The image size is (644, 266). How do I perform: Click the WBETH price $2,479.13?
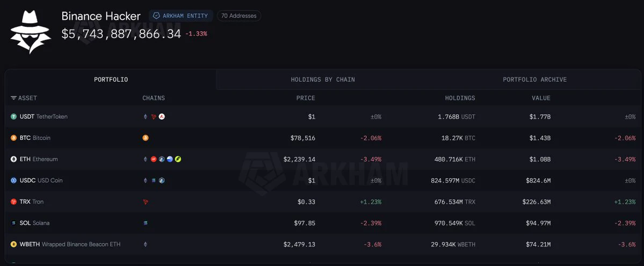click(299, 244)
